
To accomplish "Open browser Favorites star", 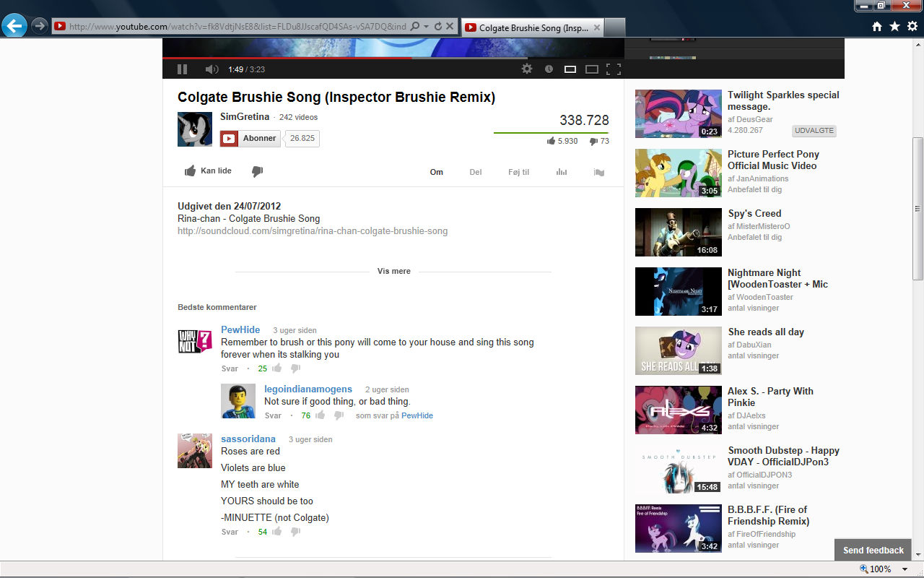I will [894, 26].
